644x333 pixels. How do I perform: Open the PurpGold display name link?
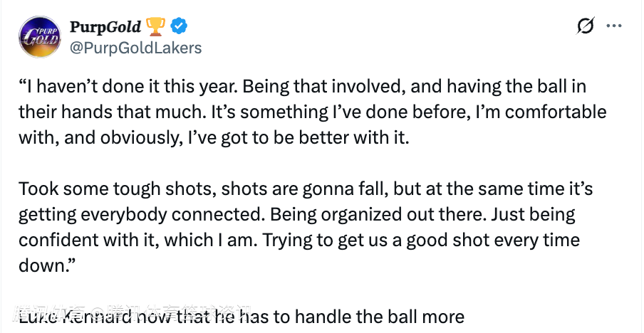coord(105,27)
